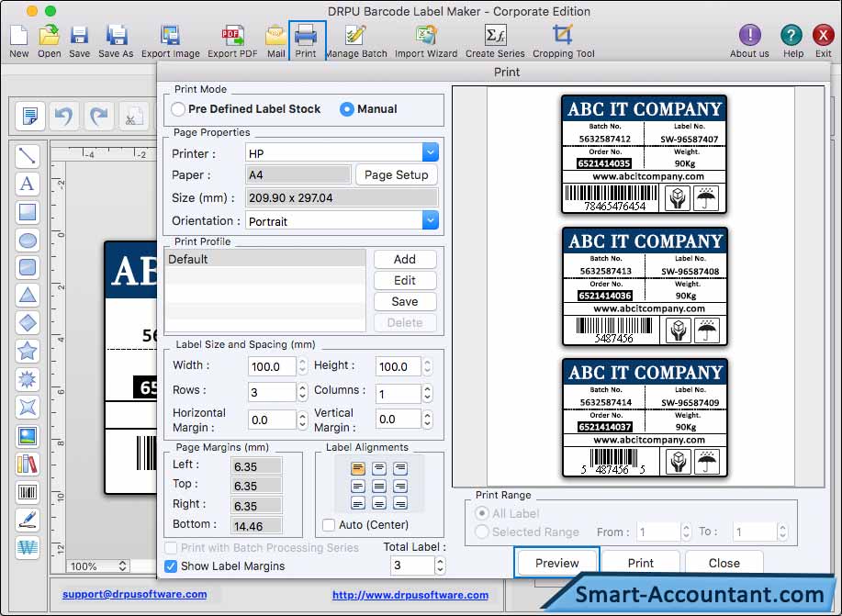The height and width of the screenshot is (616, 842).
Task: Click the Vertical Margin input field
Action: [x=398, y=419]
